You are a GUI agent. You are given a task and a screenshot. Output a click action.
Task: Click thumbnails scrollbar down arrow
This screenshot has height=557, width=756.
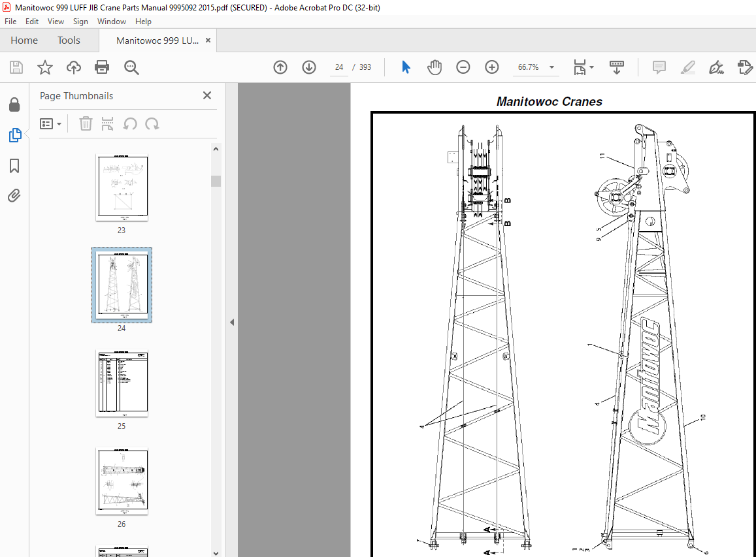(216, 553)
